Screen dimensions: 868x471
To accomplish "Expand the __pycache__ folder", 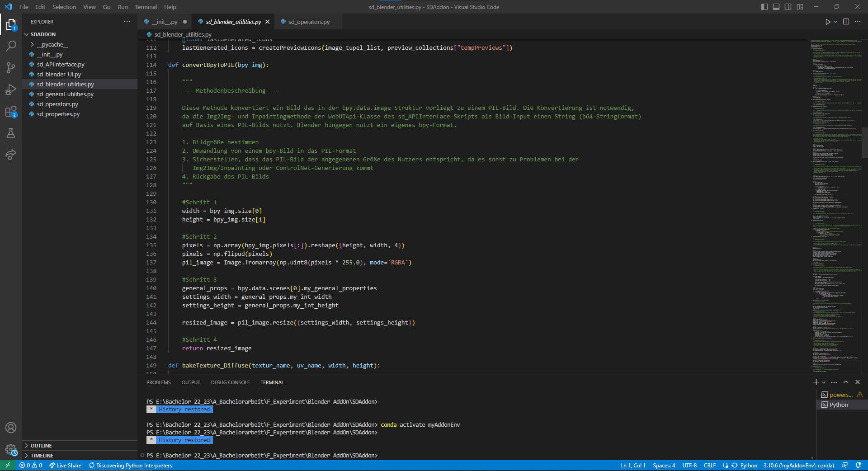I will point(52,45).
